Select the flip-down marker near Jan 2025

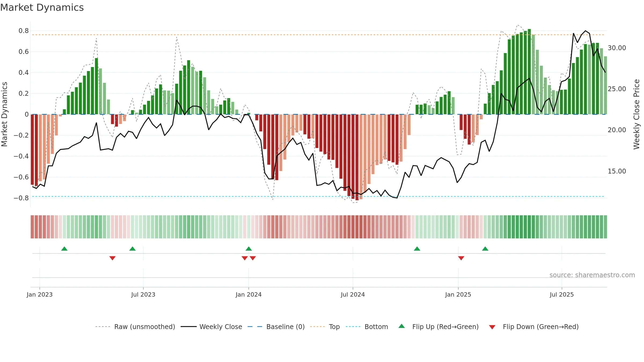click(461, 258)
